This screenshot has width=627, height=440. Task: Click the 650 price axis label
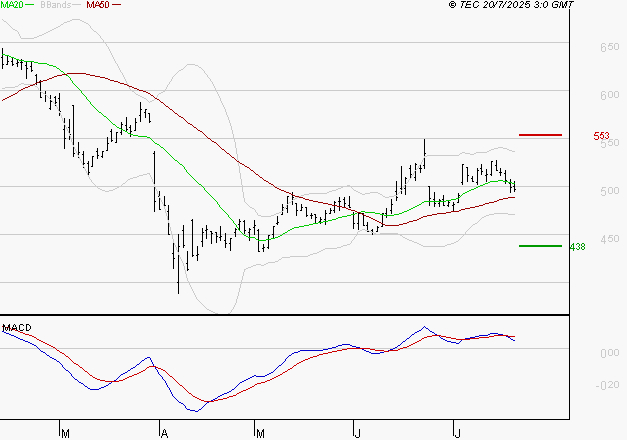pyautogui.click(x=610, y=47)
